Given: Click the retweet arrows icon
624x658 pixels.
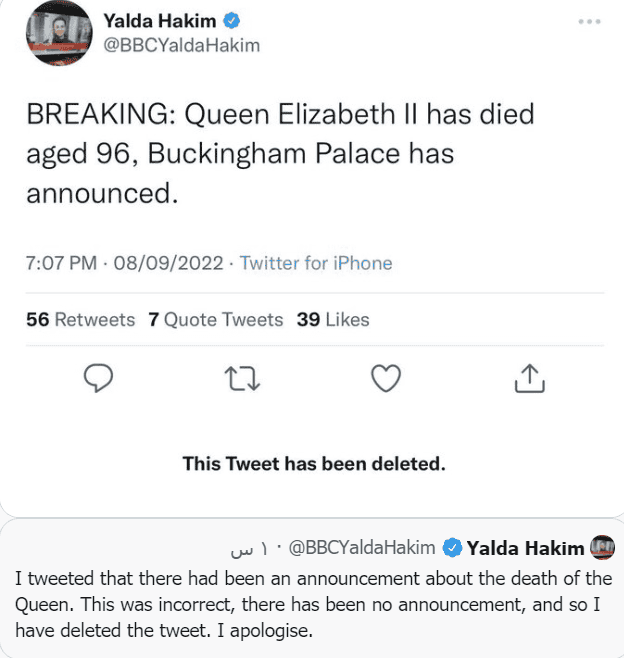Looking at the screenshot, I should click(x=242, y=380).
